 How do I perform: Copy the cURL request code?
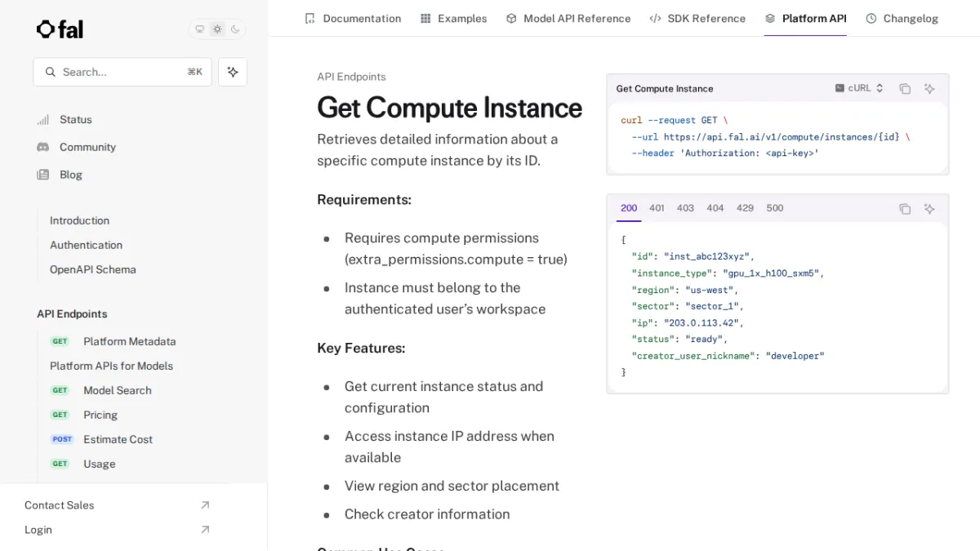click(x=905, y=88)
